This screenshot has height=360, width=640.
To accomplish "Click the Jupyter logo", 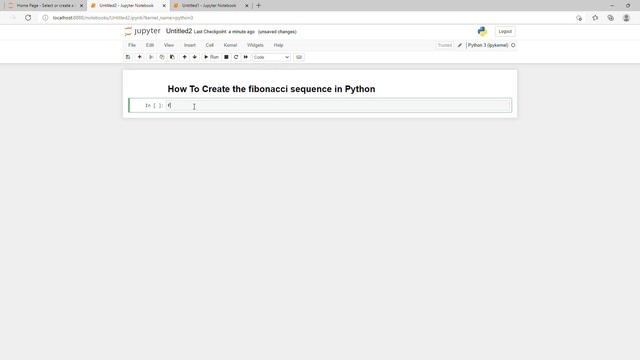I will pos(142,31).
